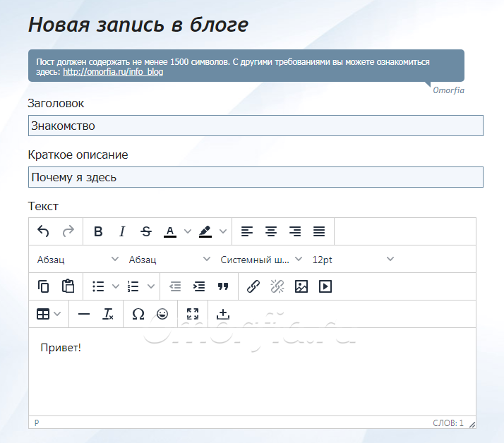Toggle bold formatting
Screen dimensions: 504x443
[x=98, y=231]
